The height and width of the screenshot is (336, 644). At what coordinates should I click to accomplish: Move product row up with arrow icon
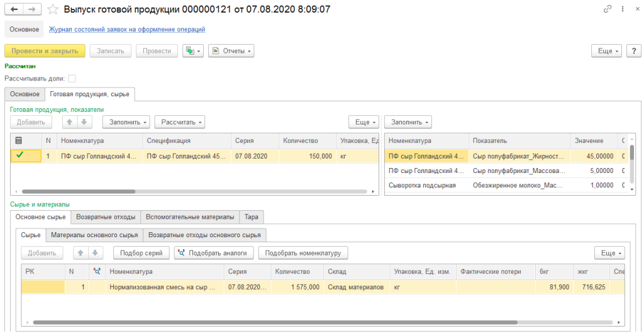(70, 122)
